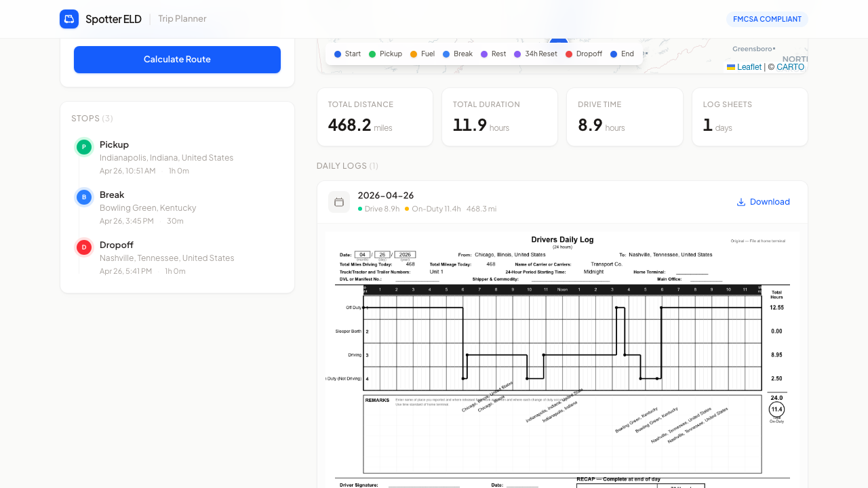
Task: Click the On-Duty 11.4h log summary
Action: (x=433, y=209)
